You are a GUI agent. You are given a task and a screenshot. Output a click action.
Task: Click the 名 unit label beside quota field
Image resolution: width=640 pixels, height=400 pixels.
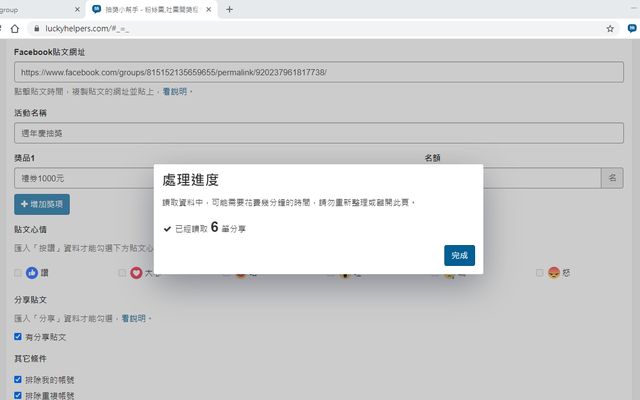click(x=612, y=178)
